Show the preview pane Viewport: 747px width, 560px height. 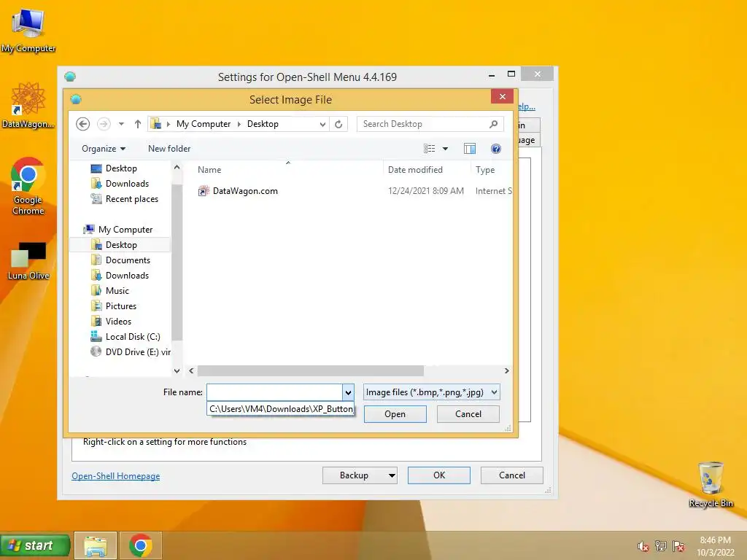[x=470, y=149]
